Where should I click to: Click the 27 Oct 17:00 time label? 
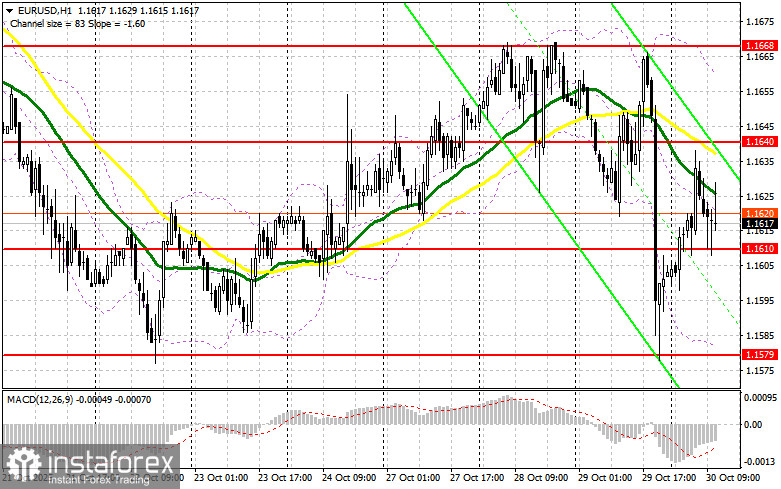click(x=477, y=478)
